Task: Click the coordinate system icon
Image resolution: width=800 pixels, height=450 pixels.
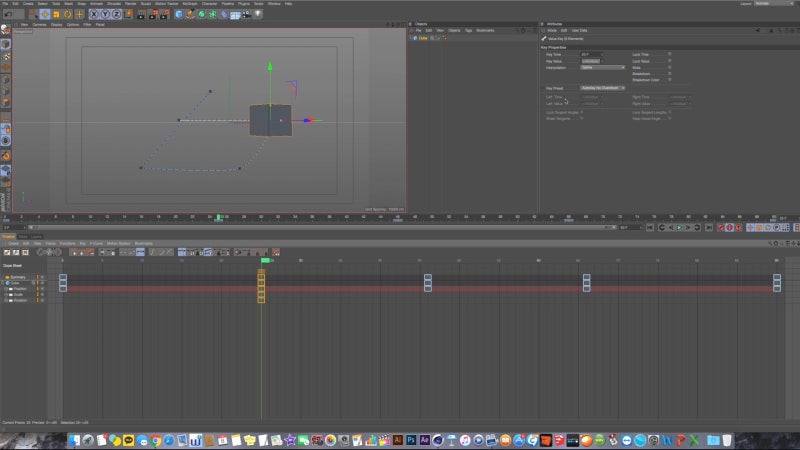Action: coord(128,14)
